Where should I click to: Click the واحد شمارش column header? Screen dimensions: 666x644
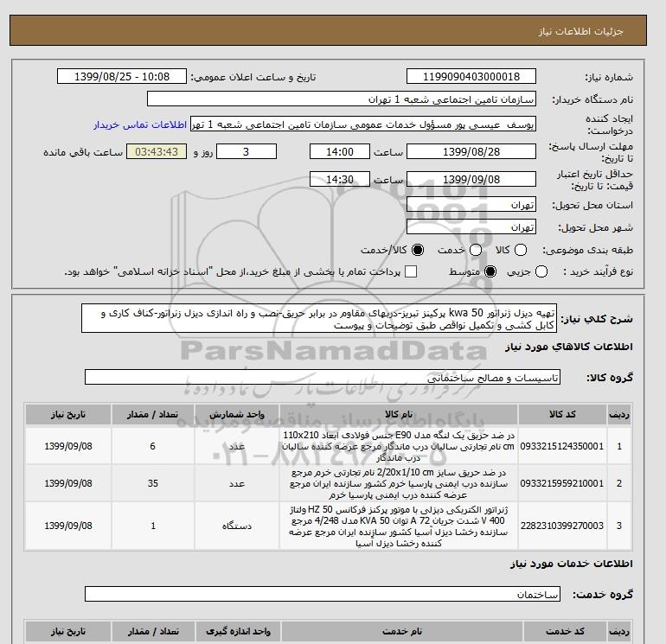[x=237, y=414]
